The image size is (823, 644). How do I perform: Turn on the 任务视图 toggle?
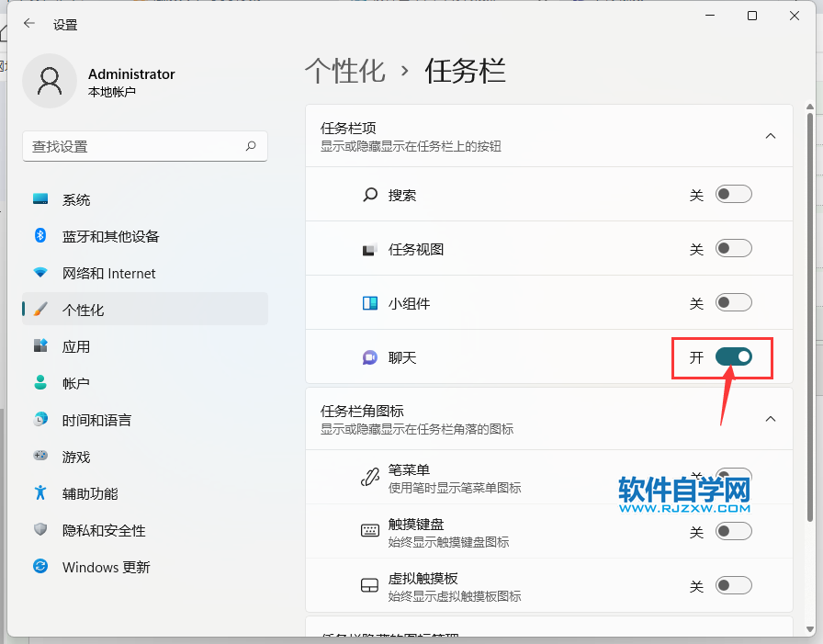click(x=733, y=249)
